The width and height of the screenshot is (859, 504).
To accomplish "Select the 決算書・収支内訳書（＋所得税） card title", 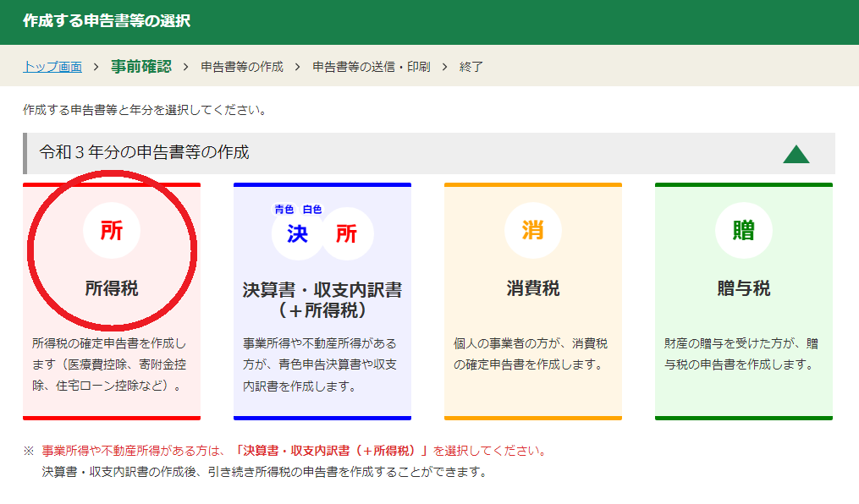I will click(x=322, y=300).
